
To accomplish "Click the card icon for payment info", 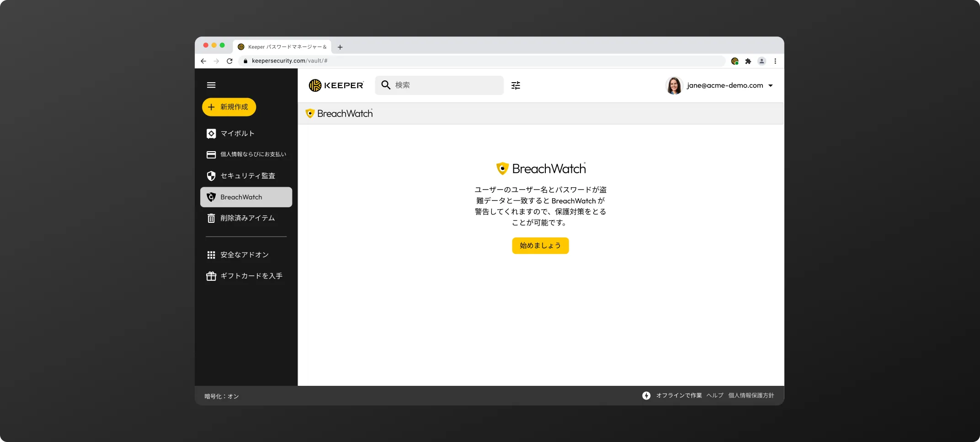I will [x=211, y=155].
